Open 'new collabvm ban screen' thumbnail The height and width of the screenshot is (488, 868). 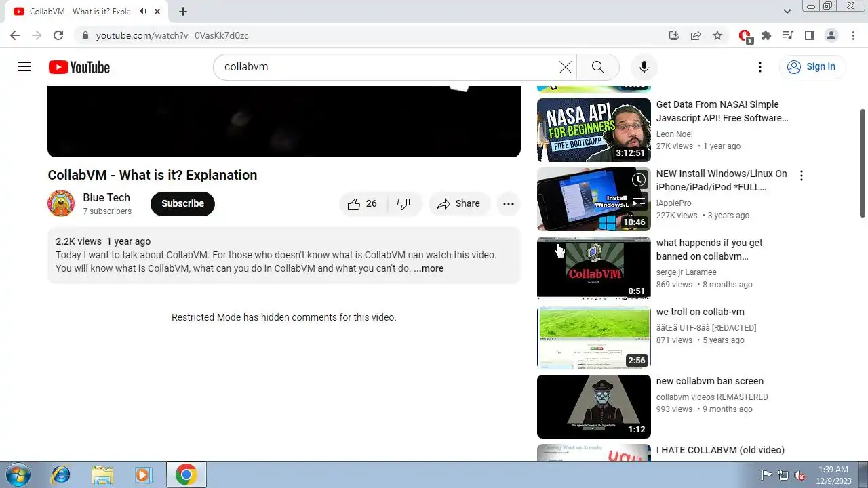tap(594, 407)
